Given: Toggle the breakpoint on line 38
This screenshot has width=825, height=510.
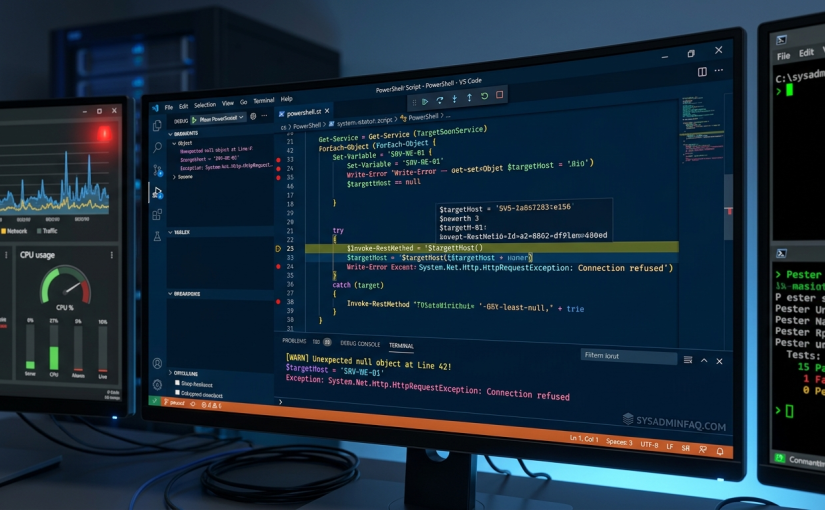Looking at the screenshot, I should click(278, 302).
